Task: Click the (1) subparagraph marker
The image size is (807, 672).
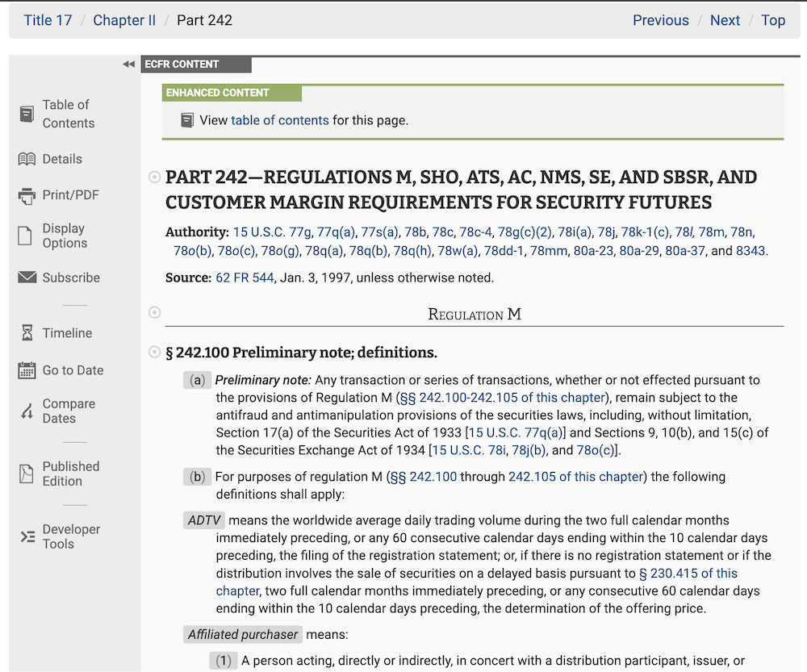Action: point(224,661)
